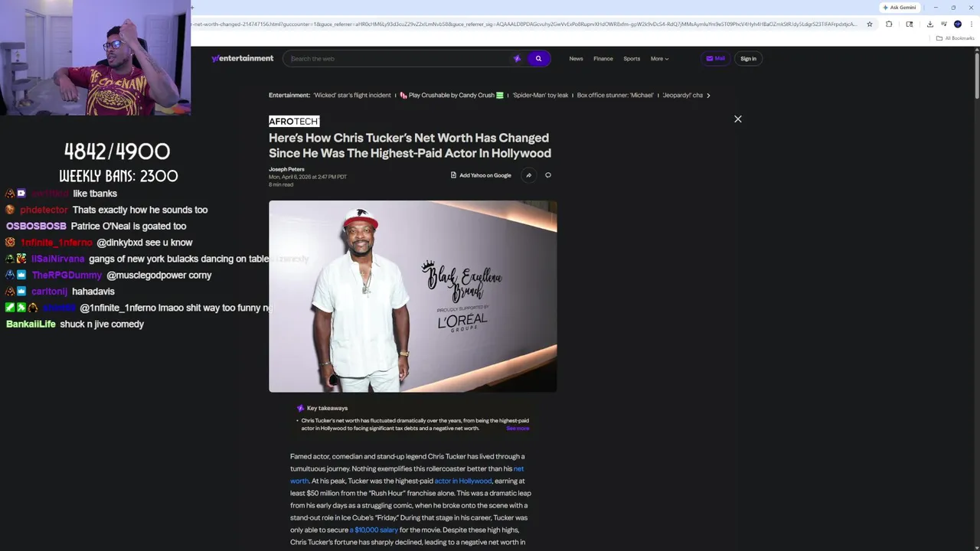
Task: Click chat username phdetector
Action: click(44, 210)
